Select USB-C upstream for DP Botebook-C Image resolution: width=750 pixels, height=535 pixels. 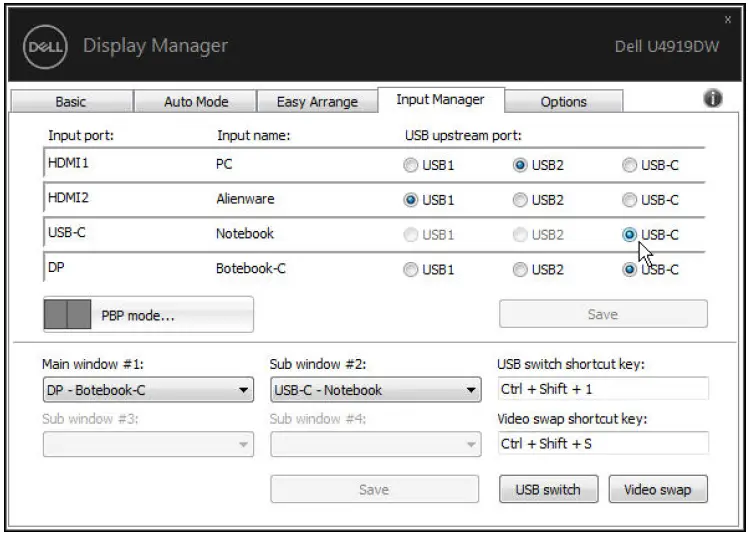tap(629, 270)
